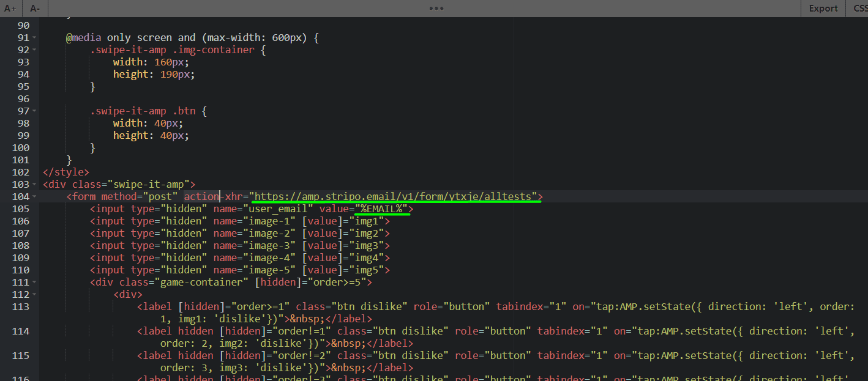The height and width of the screenshot is (381, 868).
Task: Place cursor on the %EMAIL% value
Action: 384,209
